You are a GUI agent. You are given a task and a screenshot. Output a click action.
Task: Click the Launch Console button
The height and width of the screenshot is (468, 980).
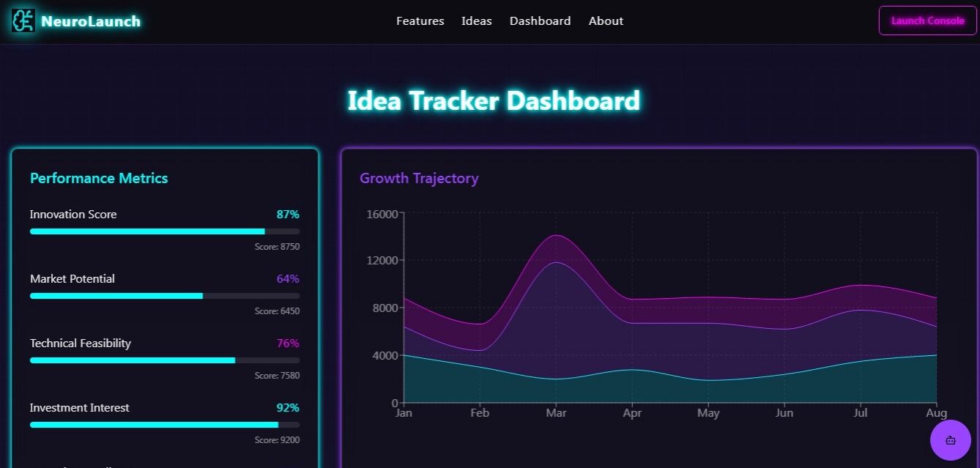[x=928, y=21]
